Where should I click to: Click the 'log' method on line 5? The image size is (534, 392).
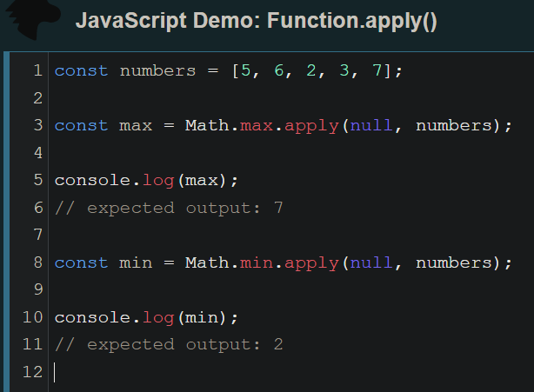pos(158,181)
